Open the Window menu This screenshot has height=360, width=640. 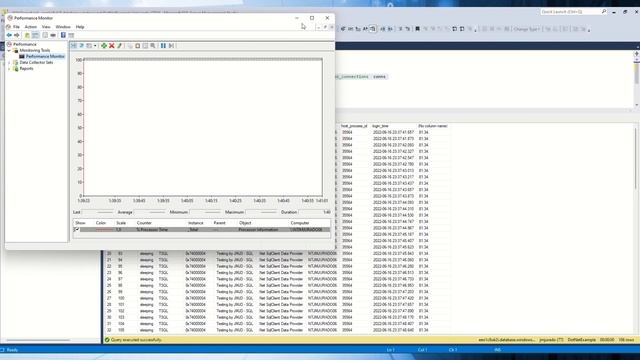(63, 27)
